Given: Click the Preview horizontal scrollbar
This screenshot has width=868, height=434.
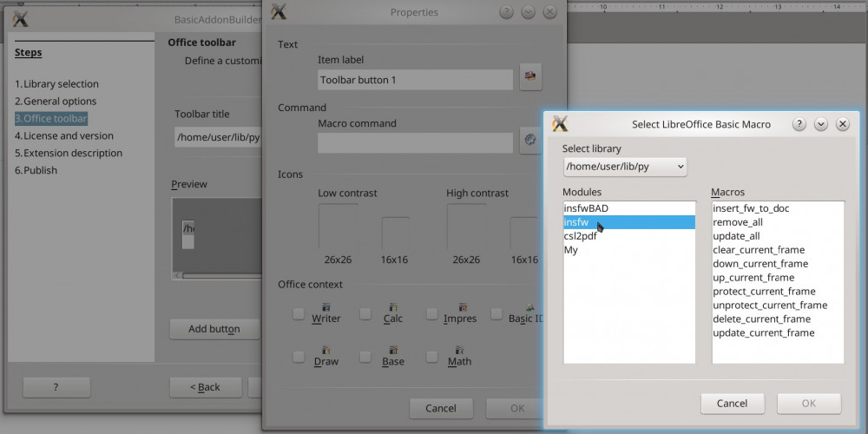Looking at the screenshot, I should (x=217, y=276).
